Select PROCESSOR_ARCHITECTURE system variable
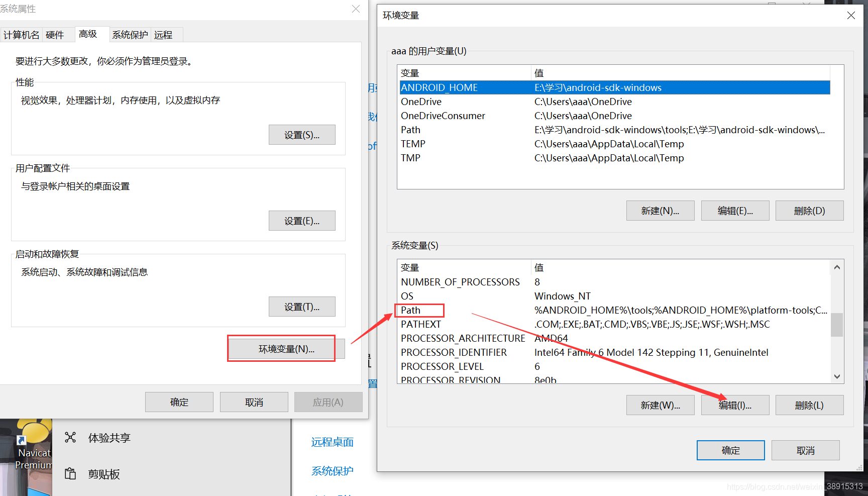 pyautogui.click(x=615, y=338)
